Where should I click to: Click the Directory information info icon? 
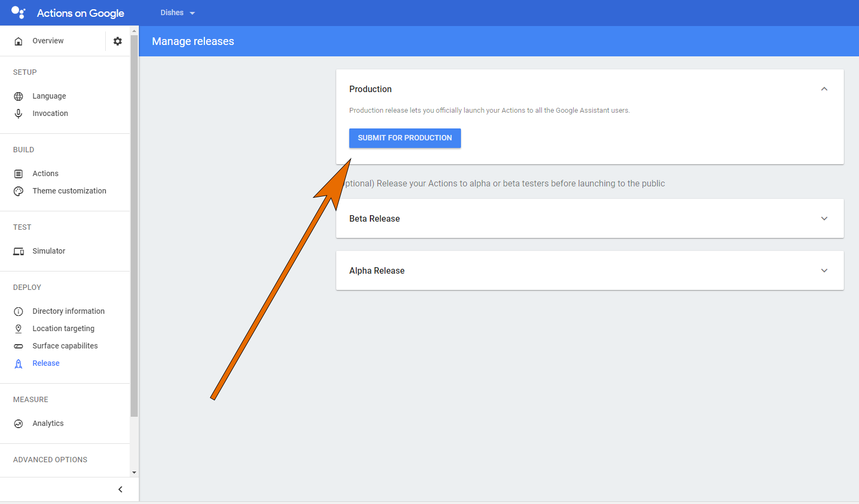tap(18, 312)
